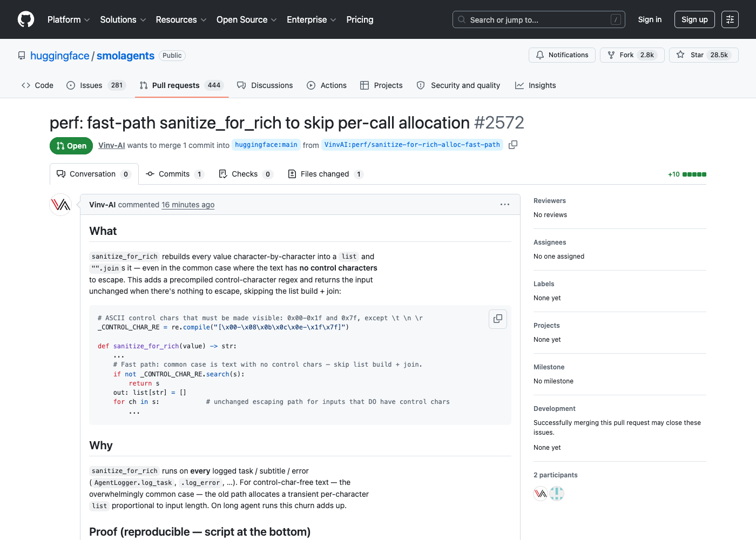Image resolution: width=756 pixels, height=540 pixels.
Task: Click the pull request number #2572
Action: [499, 123]
